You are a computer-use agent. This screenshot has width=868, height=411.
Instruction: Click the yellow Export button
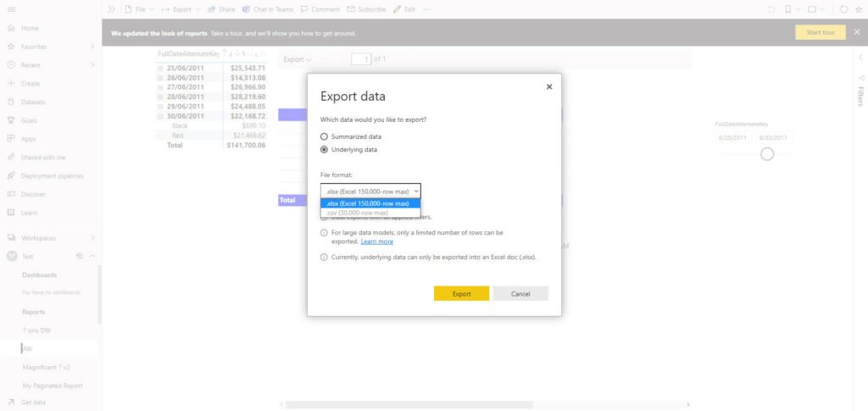point(461,294)
